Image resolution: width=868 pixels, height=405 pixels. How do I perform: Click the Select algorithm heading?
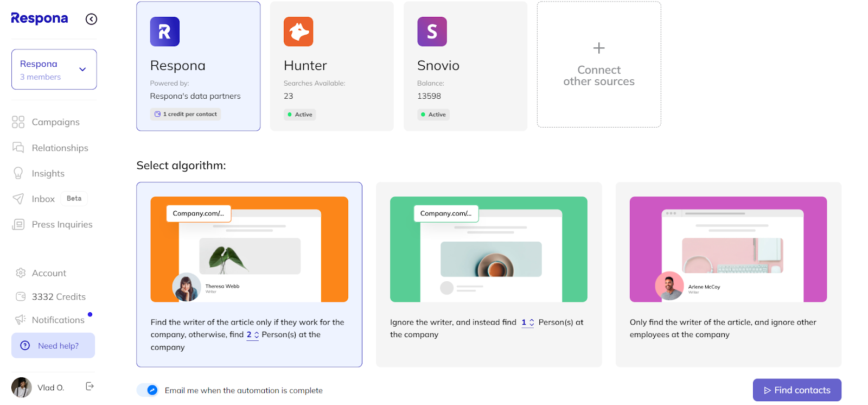[181, 166]
